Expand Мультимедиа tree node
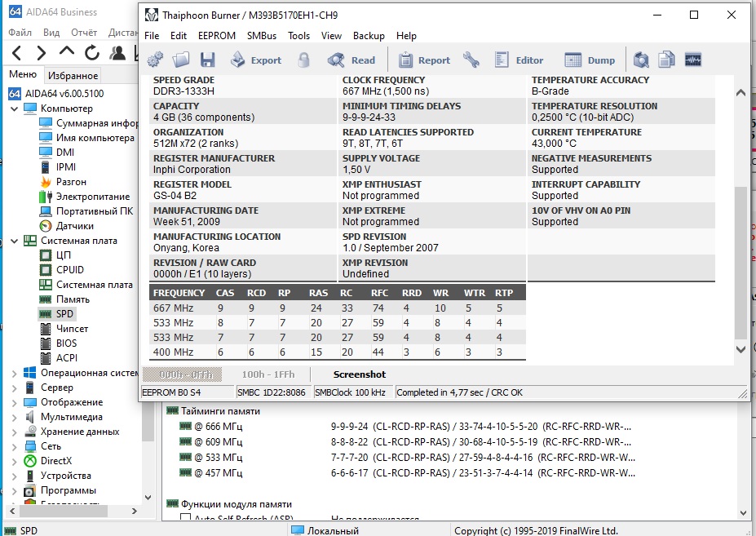Image resolution: width=756 pixels, height=536 pixels. 14,417
